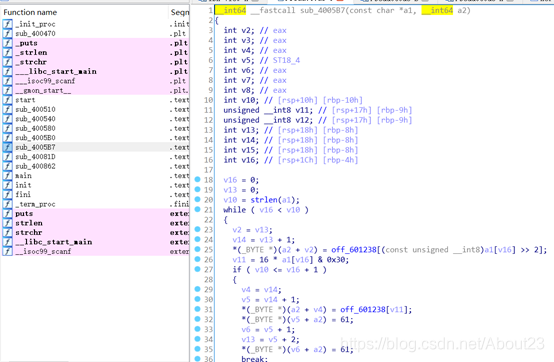Select the function icon next to sub_400862
Viewport: 554px width, 362px height.
[7, 166]
